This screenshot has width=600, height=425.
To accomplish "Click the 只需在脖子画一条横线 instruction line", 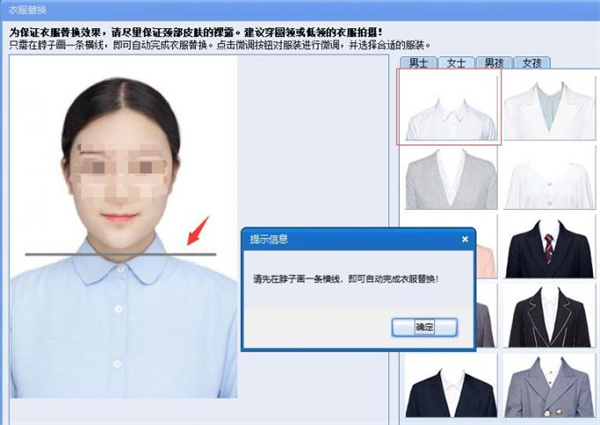I will tap(220, 45).
